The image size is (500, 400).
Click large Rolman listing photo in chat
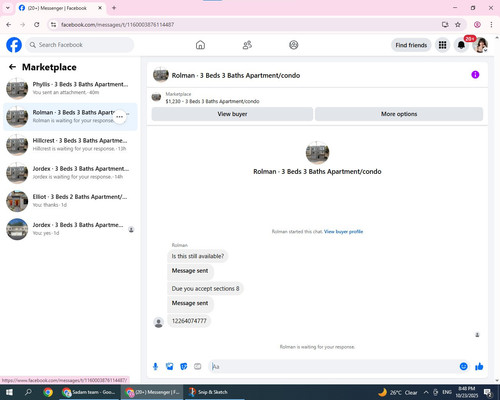coord(317,153)
